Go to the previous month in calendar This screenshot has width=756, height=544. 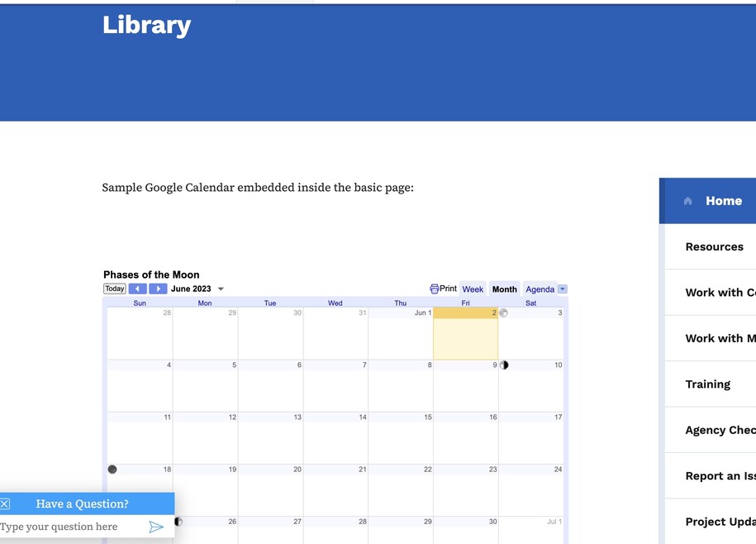click(x=137, y=289)
